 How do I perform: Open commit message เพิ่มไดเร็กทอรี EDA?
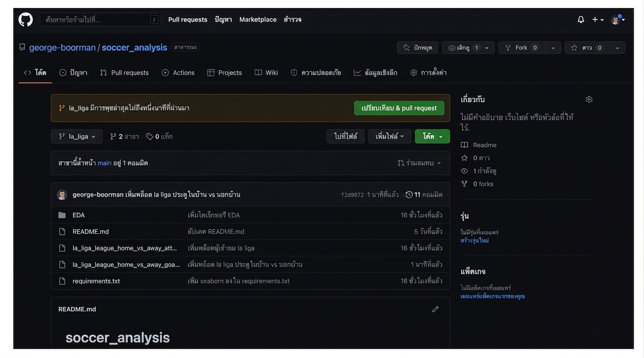pyautogui.click(x=214, y=215)
